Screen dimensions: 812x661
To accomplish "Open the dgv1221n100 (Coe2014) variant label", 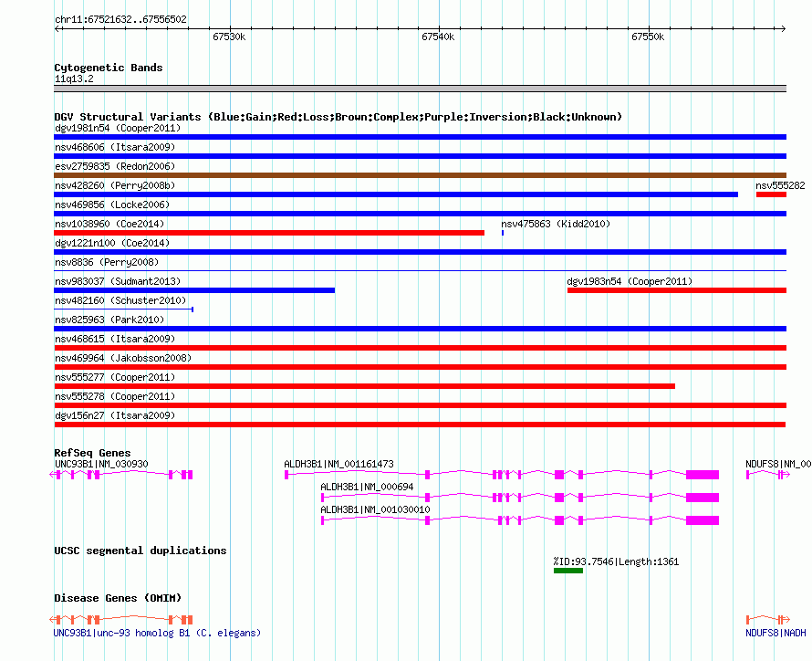I will point(112,243).
